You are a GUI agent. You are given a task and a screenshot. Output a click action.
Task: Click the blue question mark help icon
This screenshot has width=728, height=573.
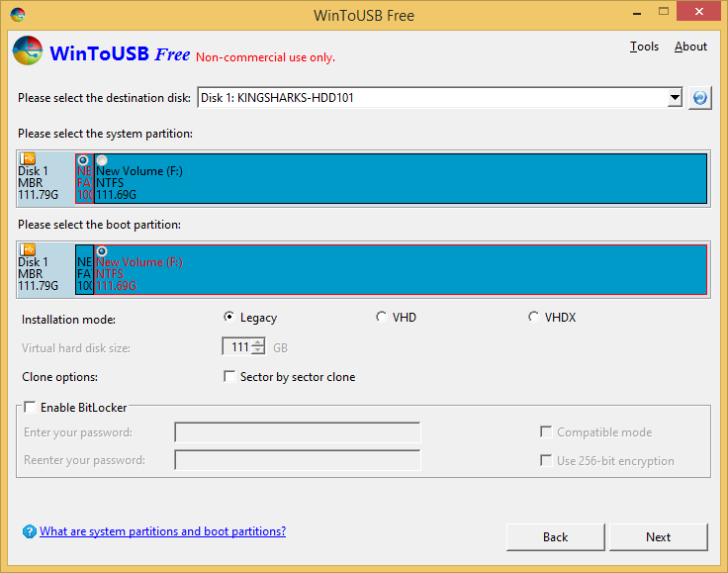(x=30, y=531)
